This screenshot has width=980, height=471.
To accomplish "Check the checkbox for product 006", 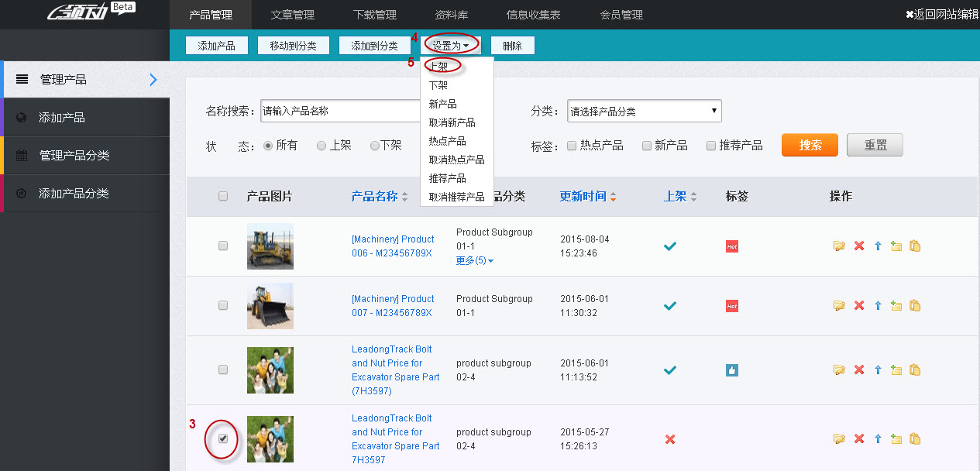I will click(x=223, y=246).
